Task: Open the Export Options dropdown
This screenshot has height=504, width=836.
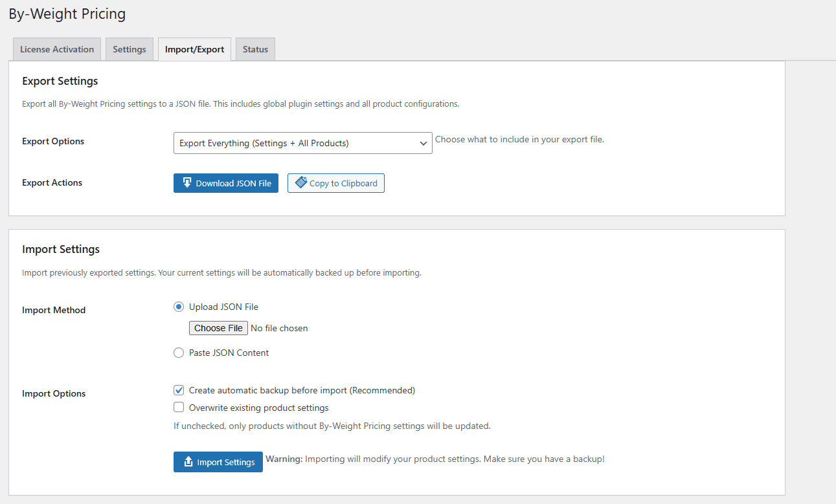Action: (302, 143)
